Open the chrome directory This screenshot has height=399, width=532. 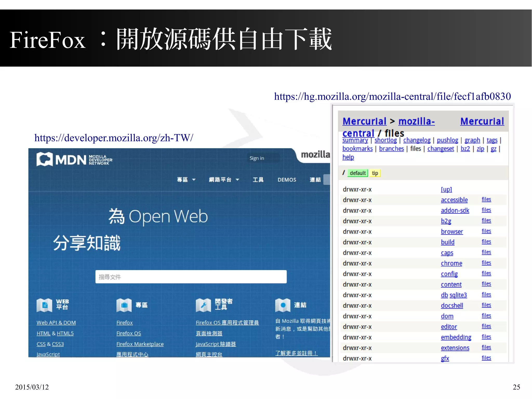[x=451, y=263]
